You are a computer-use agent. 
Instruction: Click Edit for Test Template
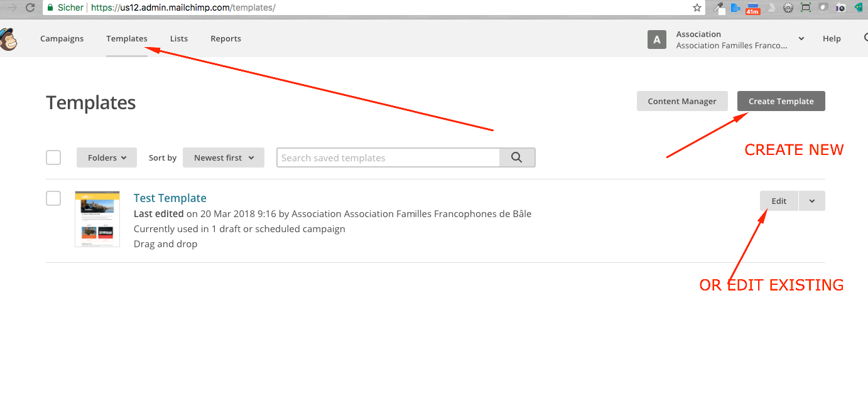[x=779, y=201]
